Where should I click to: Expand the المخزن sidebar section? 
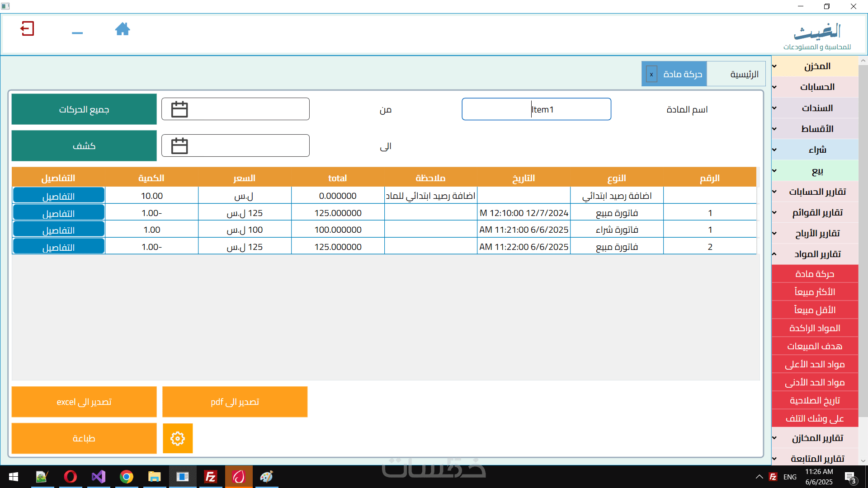coord(816,66)
